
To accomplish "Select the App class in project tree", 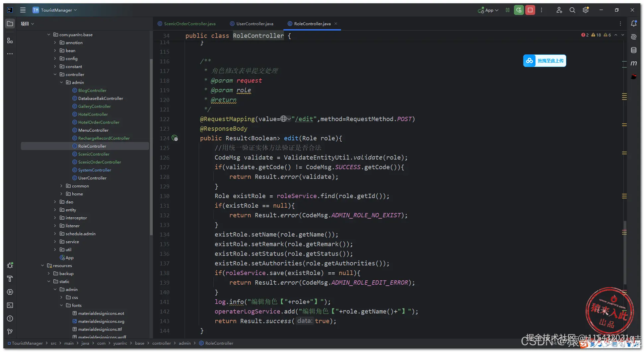I will 66,257.
